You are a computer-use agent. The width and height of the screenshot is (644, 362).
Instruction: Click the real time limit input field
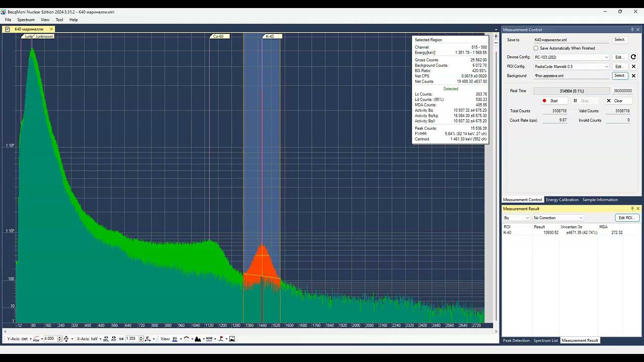point(622,91)
